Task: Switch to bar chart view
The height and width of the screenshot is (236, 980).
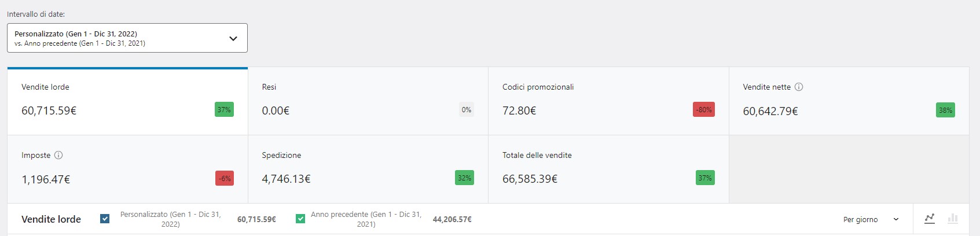Action: 953,219
